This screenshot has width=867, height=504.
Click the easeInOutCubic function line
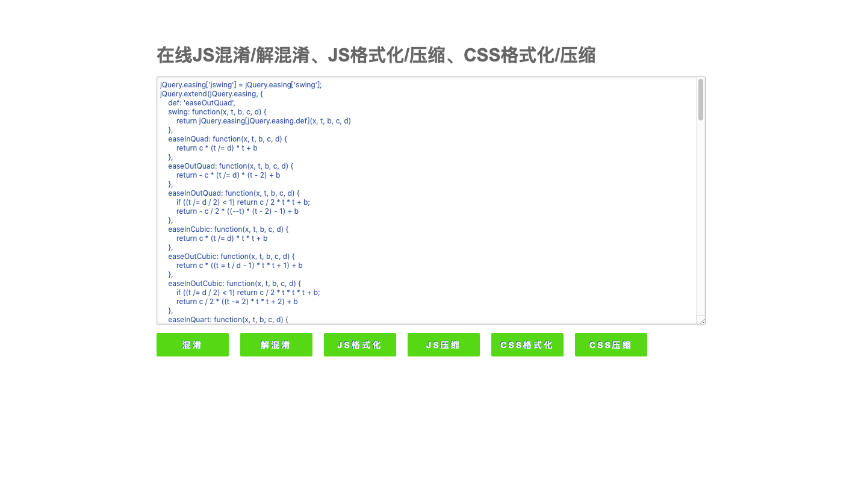234,284
